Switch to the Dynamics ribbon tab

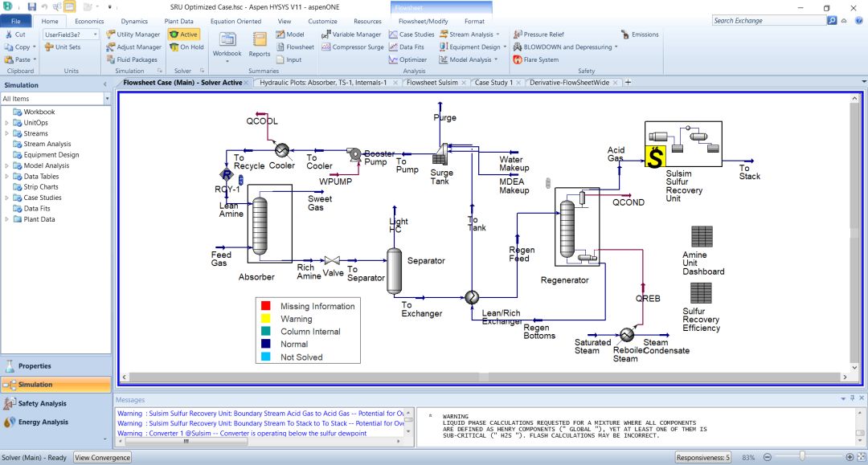coord(134,21)
